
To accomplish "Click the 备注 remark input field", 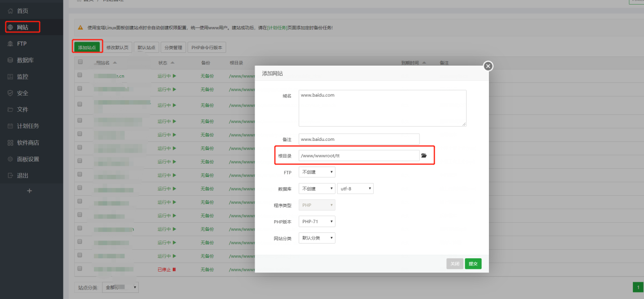I will point(359,139).
